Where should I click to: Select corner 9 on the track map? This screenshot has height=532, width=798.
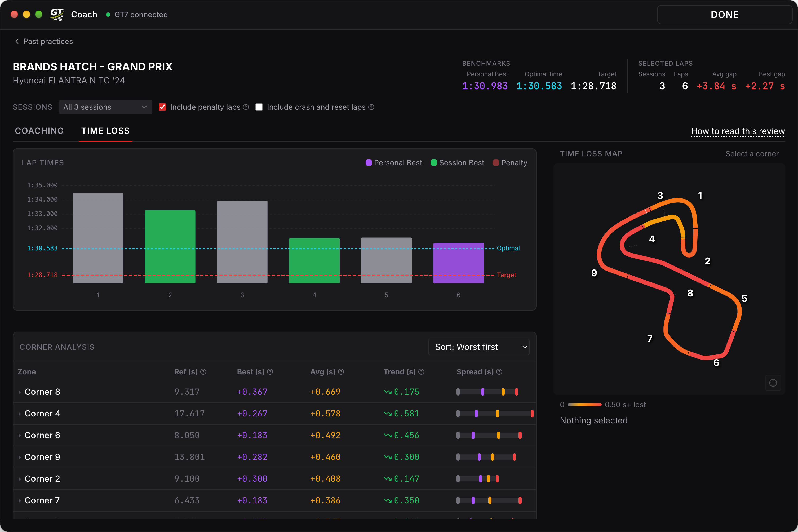point(594,273)
